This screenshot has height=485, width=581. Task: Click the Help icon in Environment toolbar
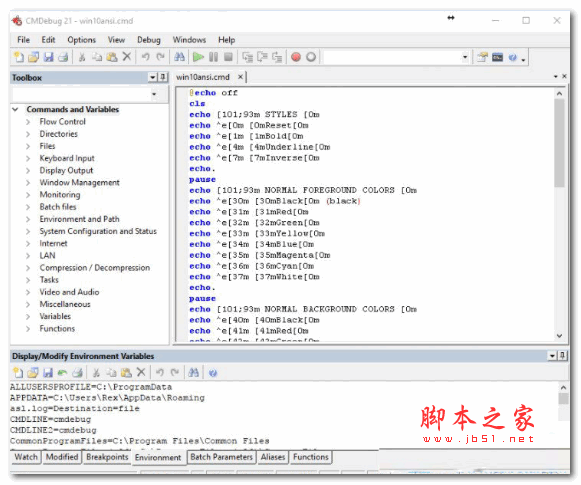[212, 373]
